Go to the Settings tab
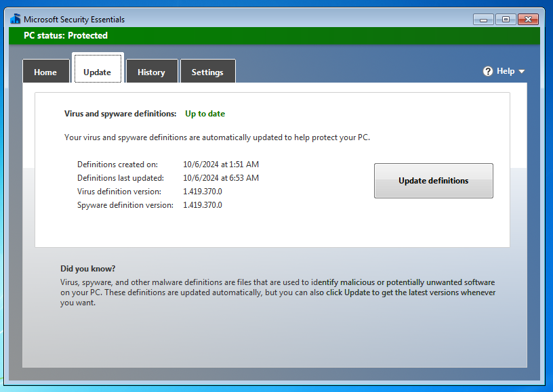 coord(207,72)
